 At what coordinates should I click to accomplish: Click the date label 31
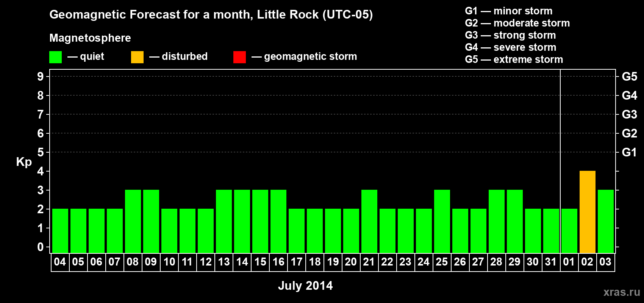coord(551,262)
